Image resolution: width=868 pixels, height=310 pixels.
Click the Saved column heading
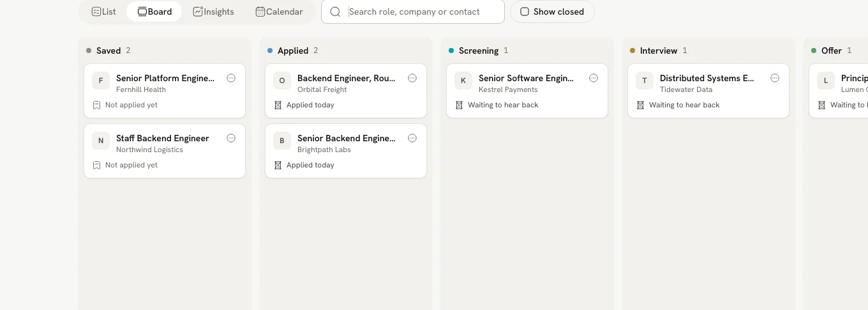pyautogui.click(x=108, y=50)
